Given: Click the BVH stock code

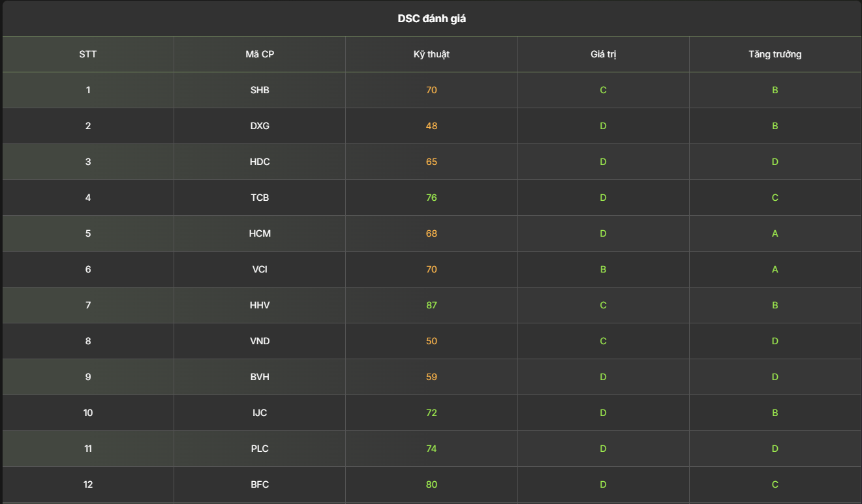Looking at the screenshot, I should tap(260, 377).
